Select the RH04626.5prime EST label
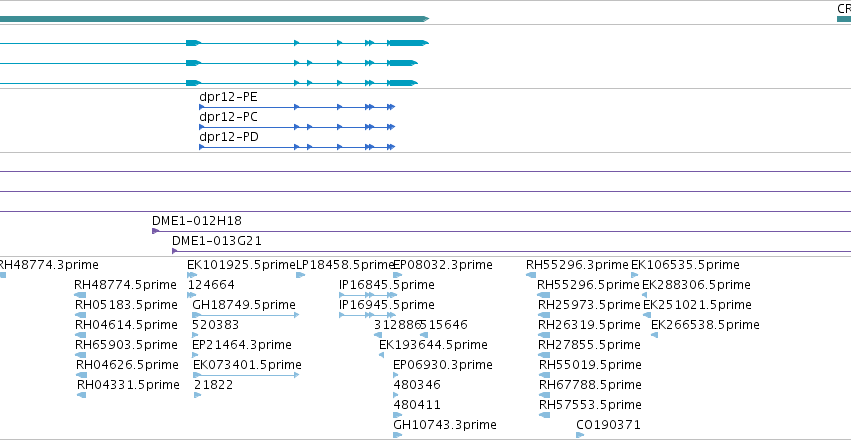The height and width of the screenshot is (440, 851). tap(128, 365)
